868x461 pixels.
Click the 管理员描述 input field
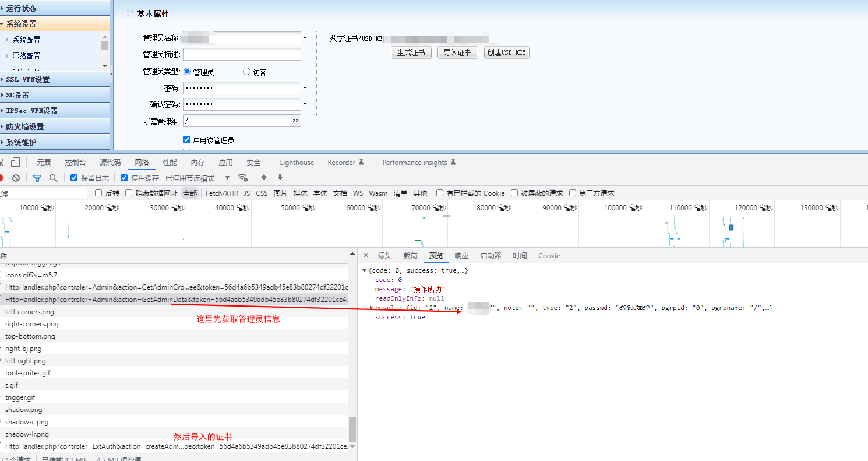coord(242,54)
